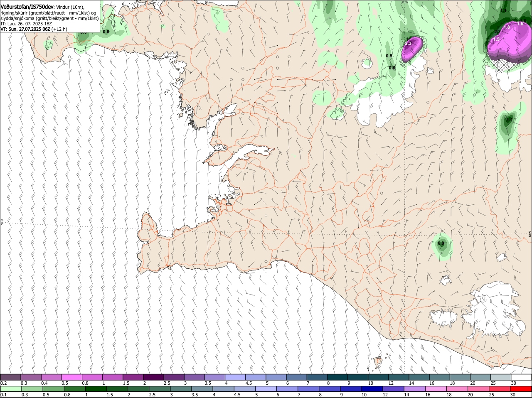532x398 pixels.
Task: Click the 'Veðurstofan/IS750dev' map title
Action: [x=27, y=7]
